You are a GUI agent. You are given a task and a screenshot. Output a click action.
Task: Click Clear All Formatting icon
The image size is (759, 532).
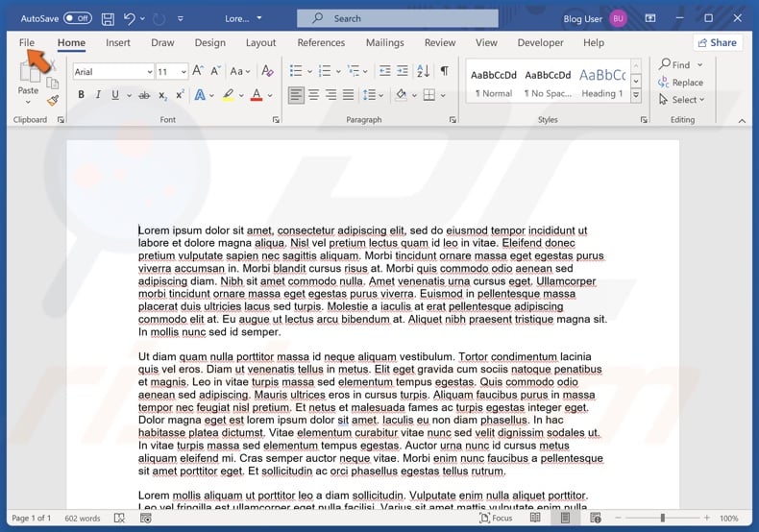coord(267,71)
